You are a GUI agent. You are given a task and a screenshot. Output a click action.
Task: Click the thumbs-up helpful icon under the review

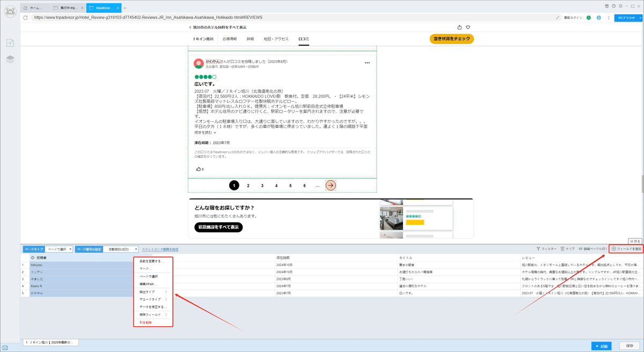coord(198,169)
